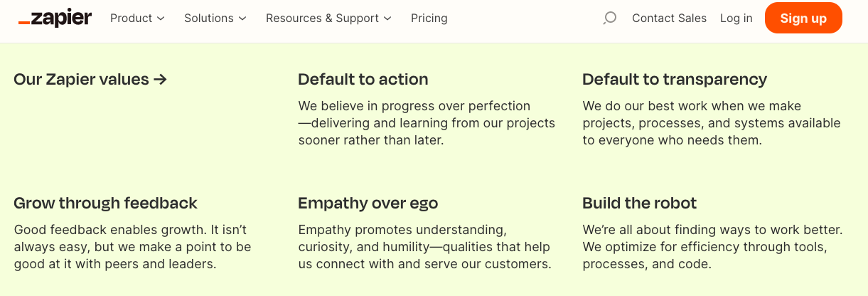
Task: Open the search magnifier icon
Action: click(609, 18)
